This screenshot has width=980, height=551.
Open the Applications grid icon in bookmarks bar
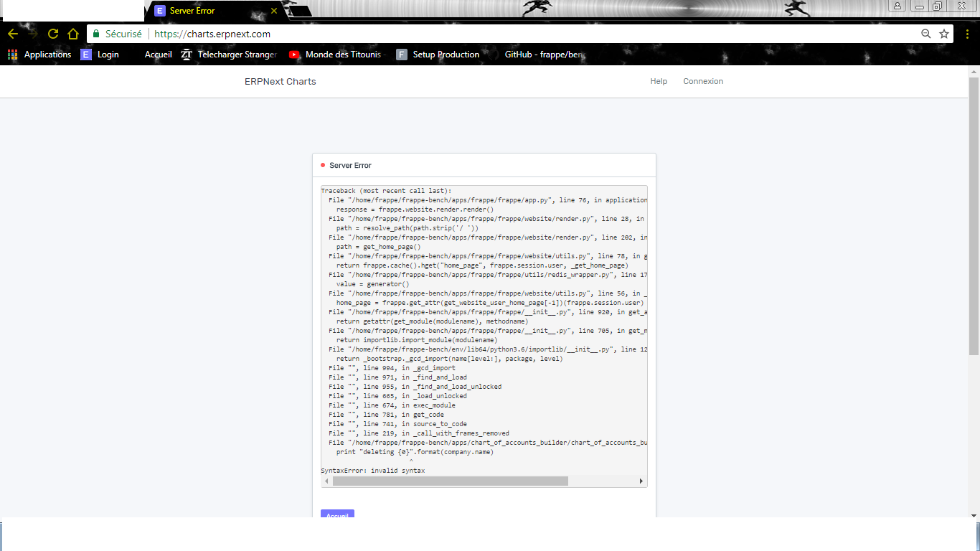pyautogui.click(x=12, y=55)
